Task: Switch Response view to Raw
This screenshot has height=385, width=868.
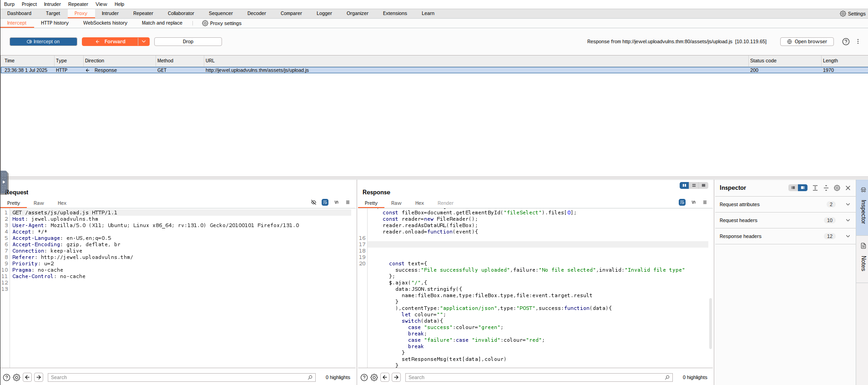Action: pos(396,203)
